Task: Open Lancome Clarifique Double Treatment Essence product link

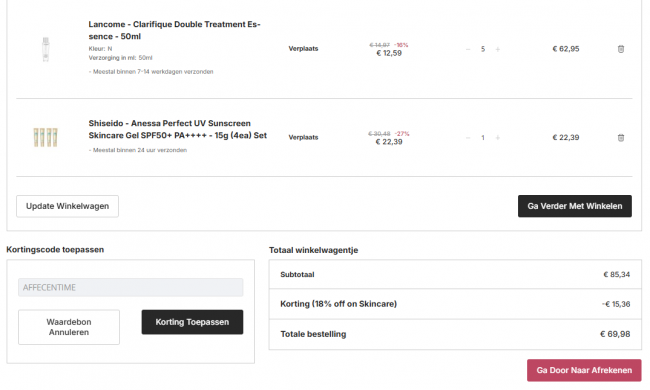Action: point(174,30)
